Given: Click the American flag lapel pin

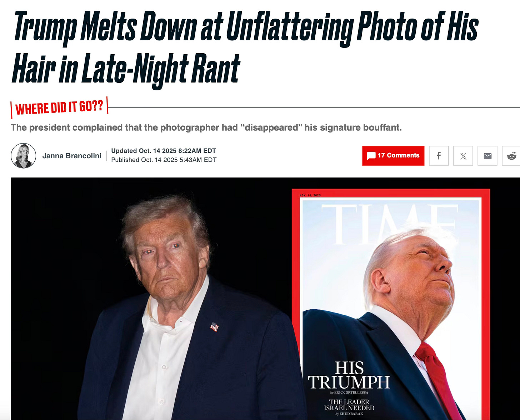Looking at the screenshot, I should click(x=214, y=327).
